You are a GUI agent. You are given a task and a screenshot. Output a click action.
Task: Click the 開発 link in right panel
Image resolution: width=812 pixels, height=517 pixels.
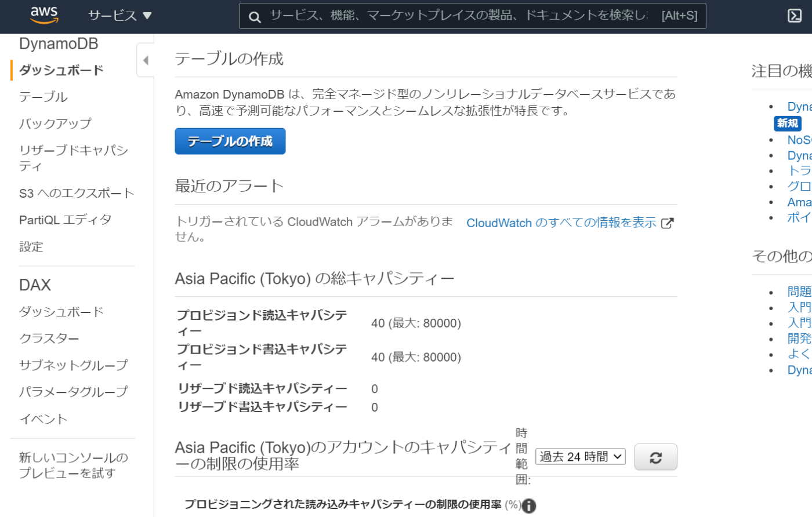pos(799,338)
